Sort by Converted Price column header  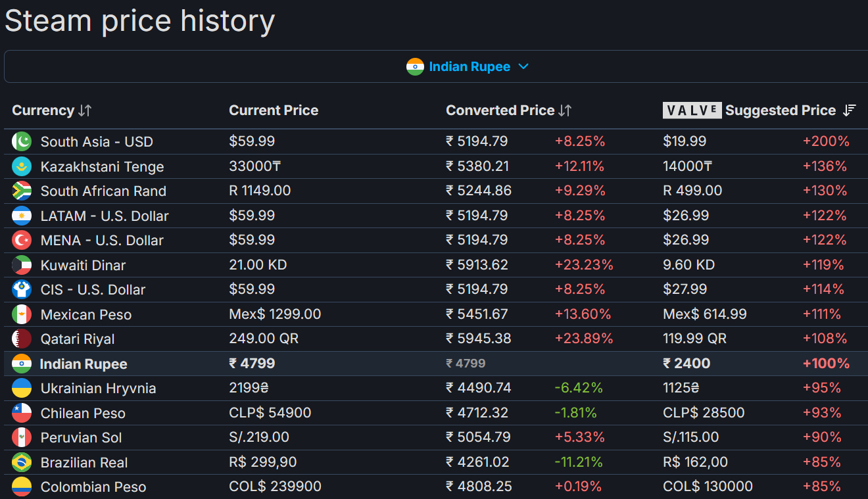[509, 110]
